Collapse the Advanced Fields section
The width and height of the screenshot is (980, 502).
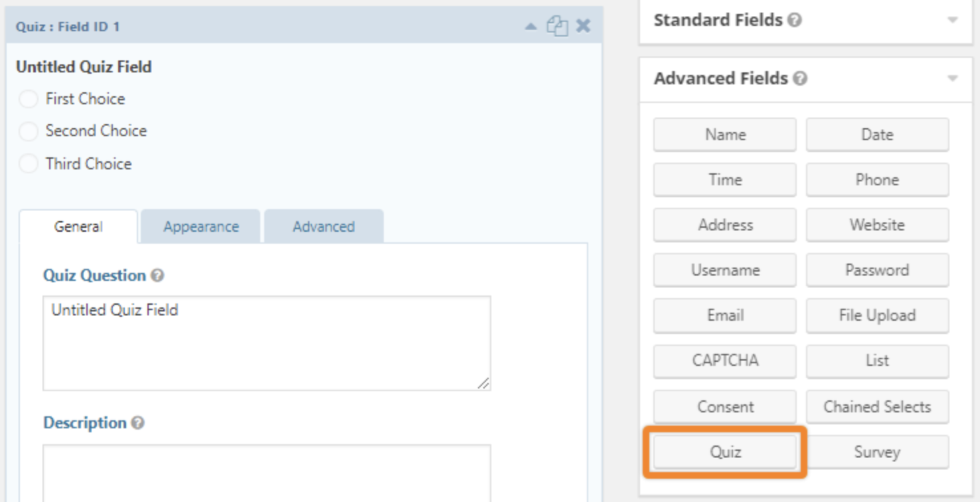(x=954, y=78)
